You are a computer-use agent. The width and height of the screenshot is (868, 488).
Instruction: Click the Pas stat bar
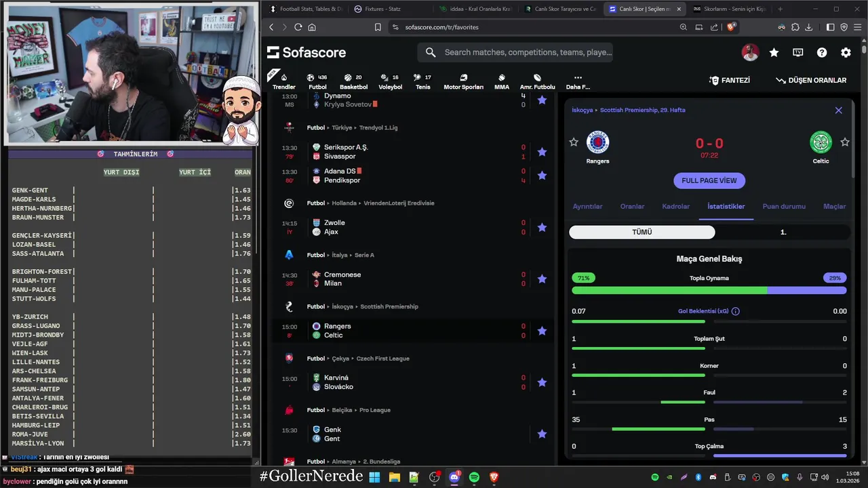click(x=709, y=429)
